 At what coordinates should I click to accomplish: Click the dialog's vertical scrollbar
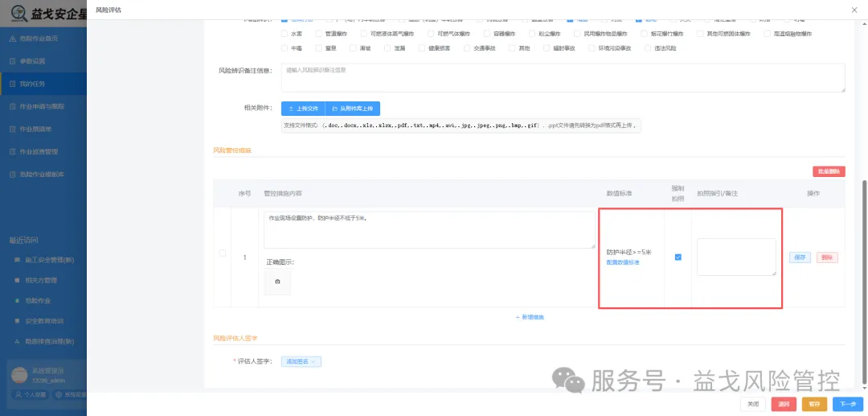pyautogui.click(x=865, y=282)
